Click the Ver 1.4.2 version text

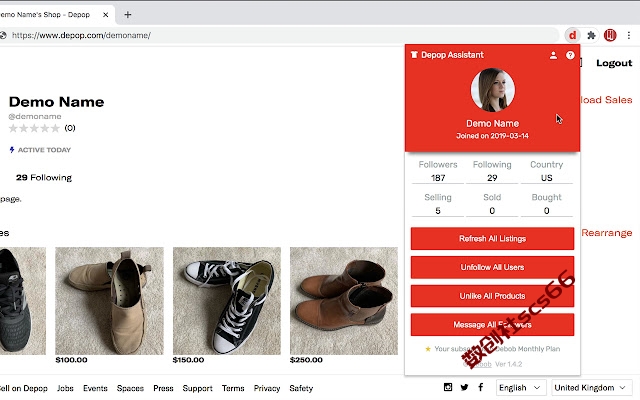[509, 364]
